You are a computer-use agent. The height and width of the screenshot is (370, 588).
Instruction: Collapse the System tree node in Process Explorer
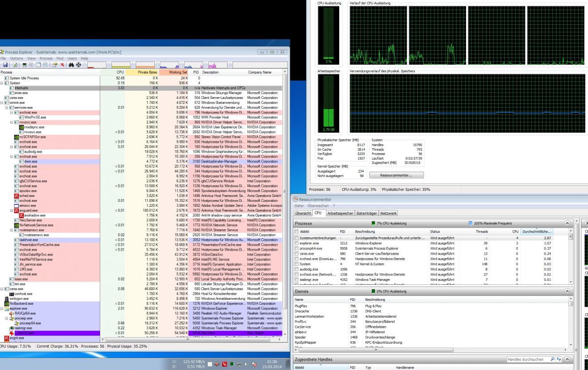(x=2, y=83)
